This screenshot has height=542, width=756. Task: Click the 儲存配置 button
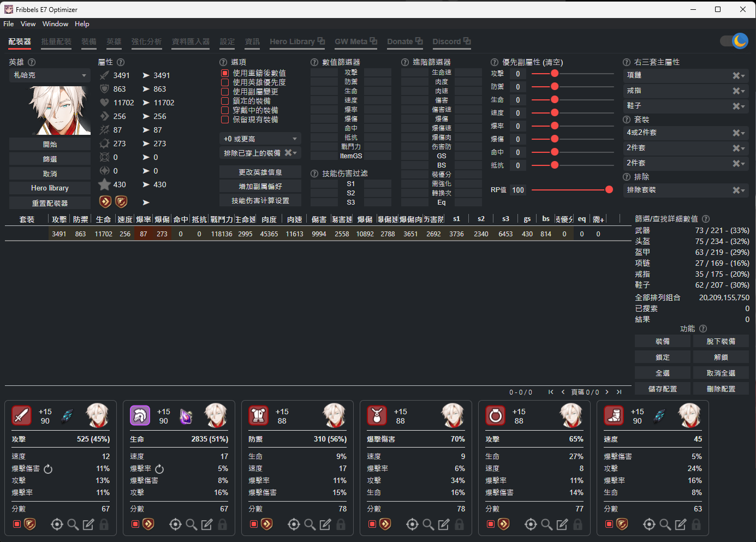[663, 389]
